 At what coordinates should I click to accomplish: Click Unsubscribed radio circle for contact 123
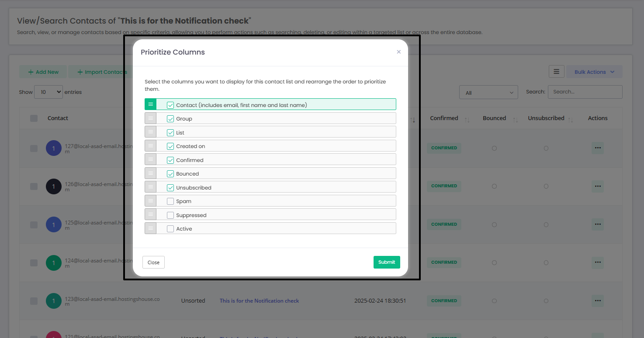pos(546,301)
